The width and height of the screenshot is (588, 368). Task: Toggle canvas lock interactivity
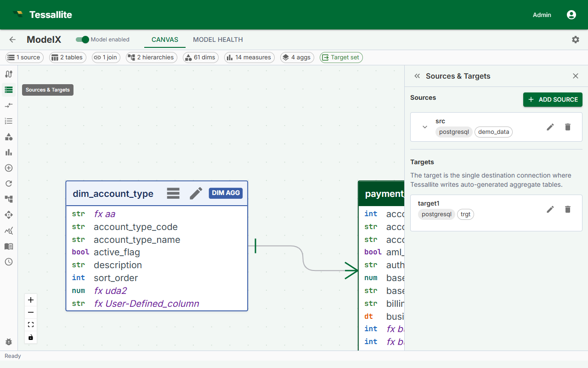pyautogui.click(x=31, y=337)
